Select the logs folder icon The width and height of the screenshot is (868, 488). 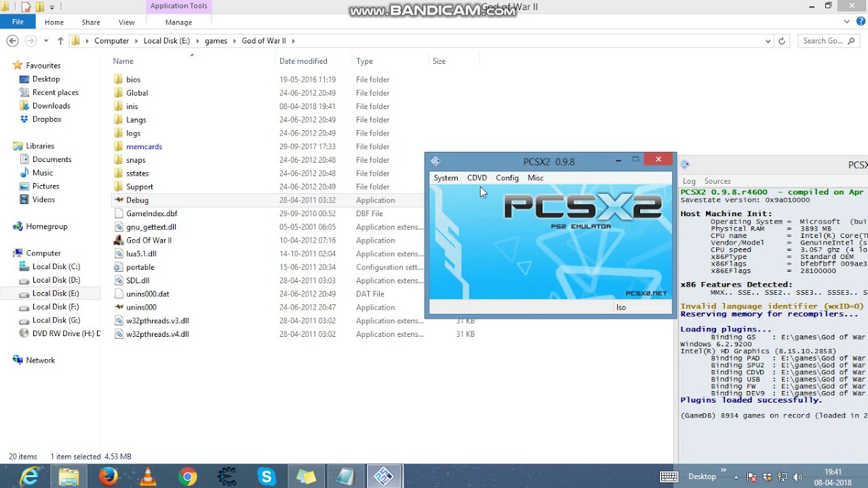119,133
